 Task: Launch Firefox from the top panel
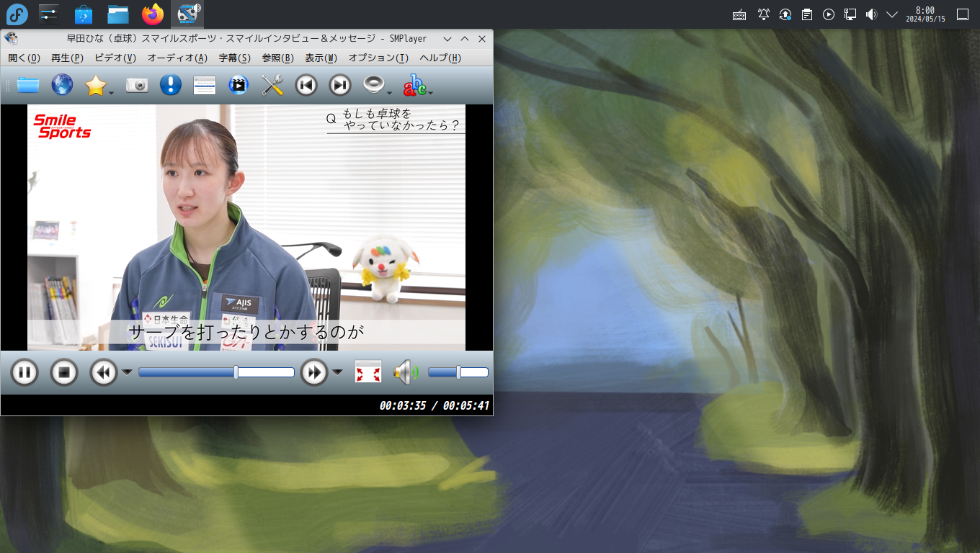click(x=153, y=14)
